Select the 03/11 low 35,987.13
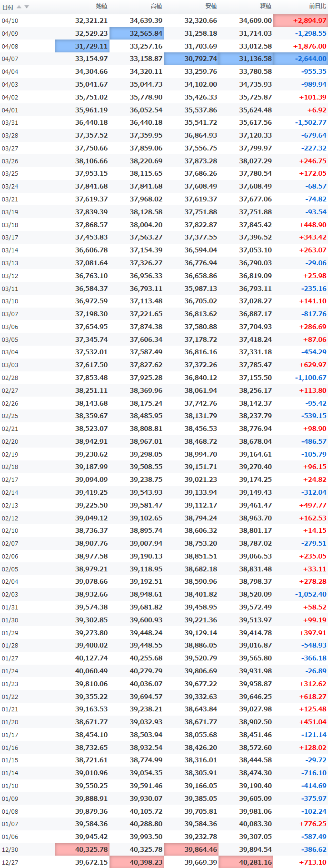This screenshot has height=868, width=328. [201, 289]
